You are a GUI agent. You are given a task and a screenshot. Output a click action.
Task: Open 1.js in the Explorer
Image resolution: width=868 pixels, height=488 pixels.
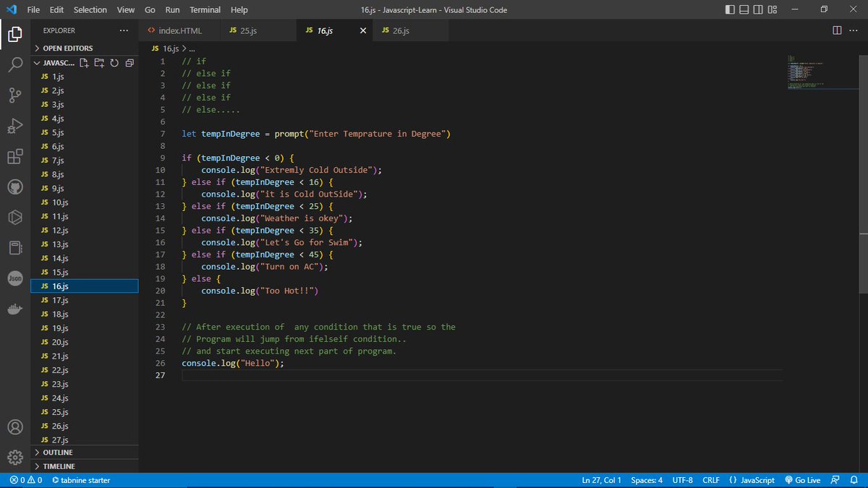click(x=85, y=77)
